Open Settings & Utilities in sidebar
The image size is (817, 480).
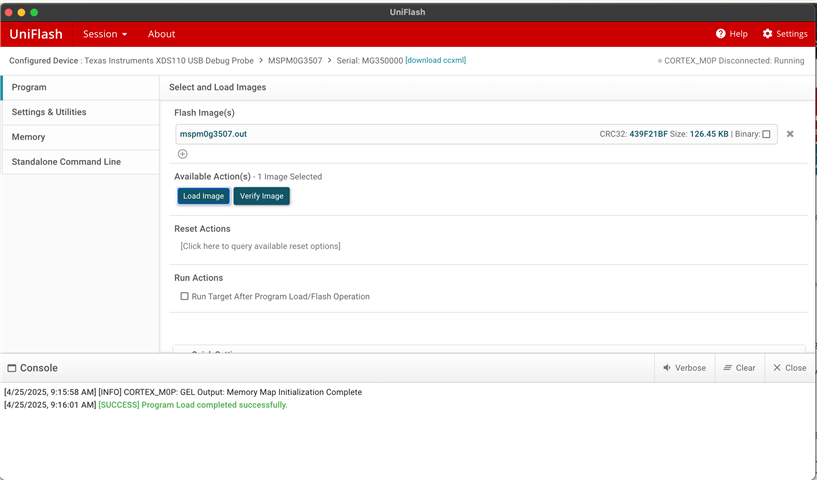(80, 112)
